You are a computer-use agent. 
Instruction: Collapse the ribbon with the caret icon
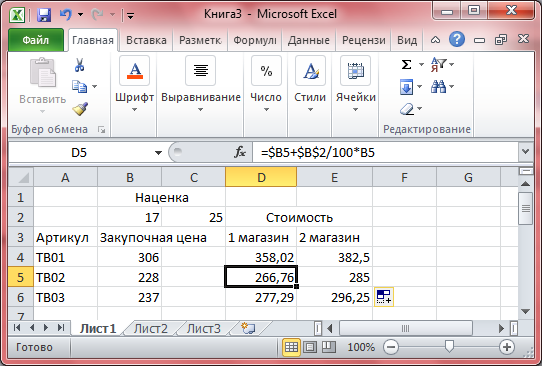(436, 40)
